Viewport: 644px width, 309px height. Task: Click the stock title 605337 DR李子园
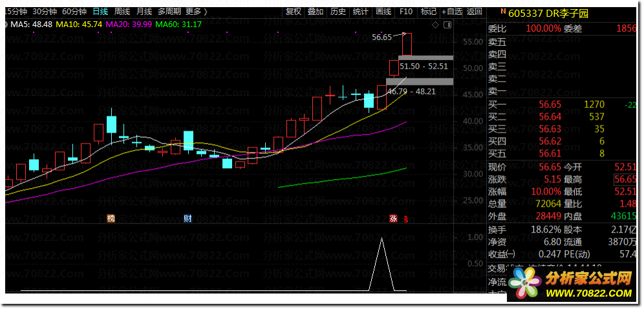tap(548, 14)
